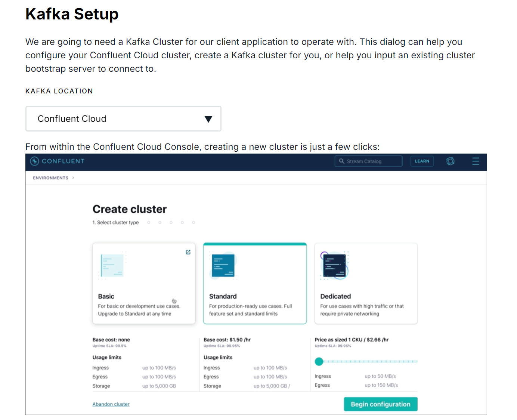This screenshot has height=420, width=517.
Task: Click 'Price as sized 1 CKU / $2.66 /hr'
Action: [x=352, y=340]
